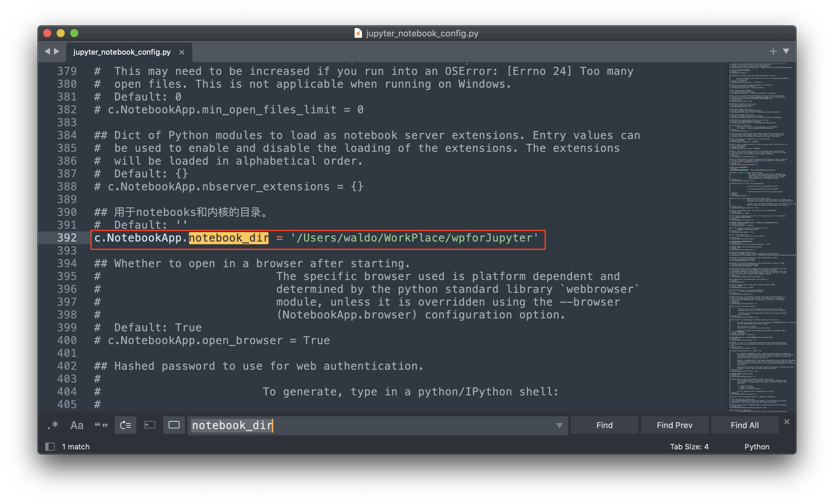Toggle case sensitive search option

[x=77, y=425]
